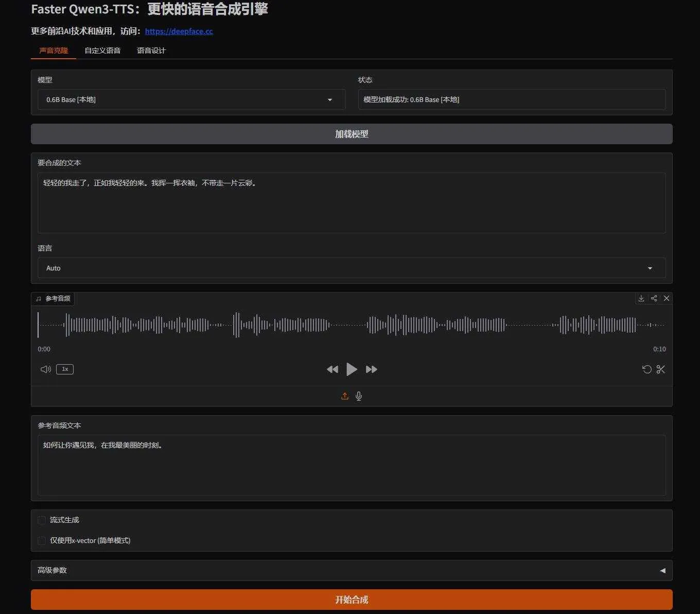
Task: Switch to the 语音设计 tab
Action: (151, 50)
